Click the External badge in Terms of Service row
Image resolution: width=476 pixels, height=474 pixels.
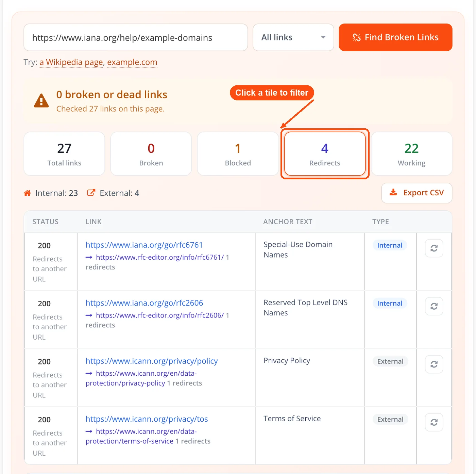390,420
